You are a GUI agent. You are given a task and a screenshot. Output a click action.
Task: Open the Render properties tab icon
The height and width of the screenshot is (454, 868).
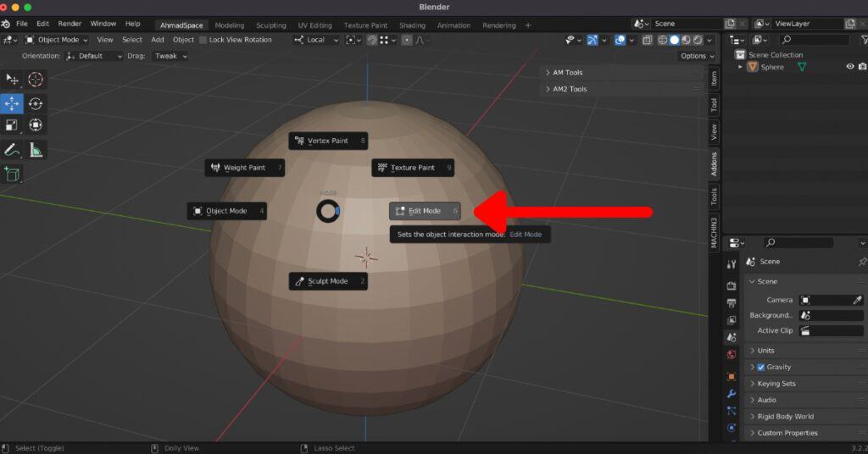point(732,286)
